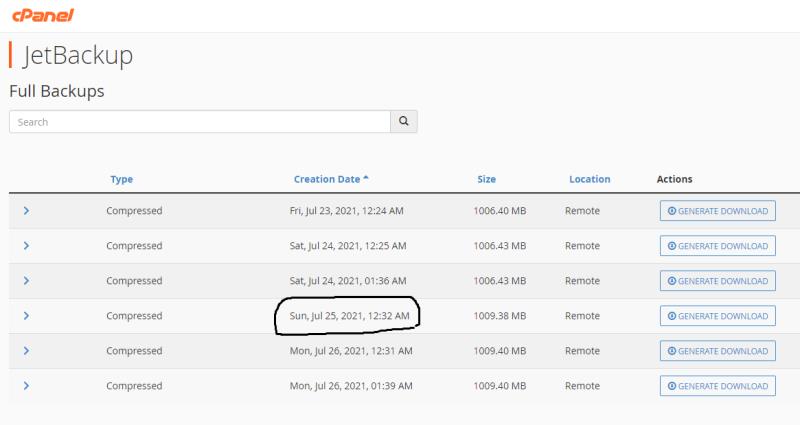Select the date Mon, Jul 26, 2021, 01:39 AM
Screen dimensions: 800x425
click(x=351, y=386)
